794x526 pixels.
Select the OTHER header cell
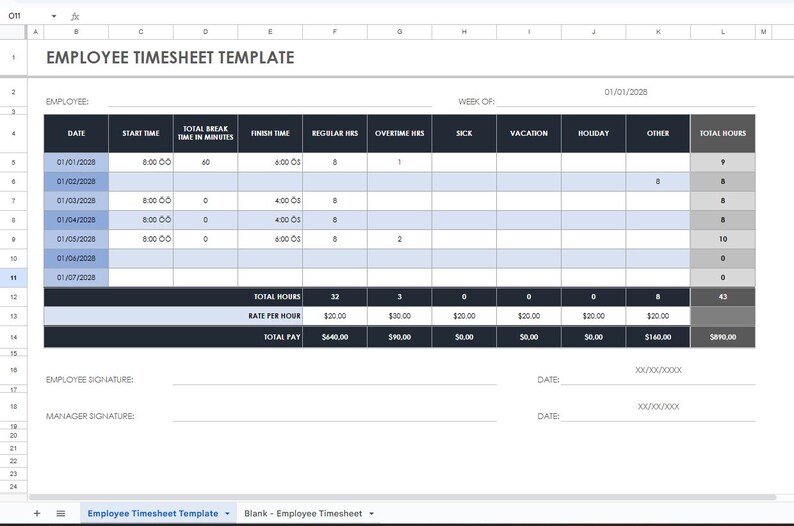click(x=658, y=134)
